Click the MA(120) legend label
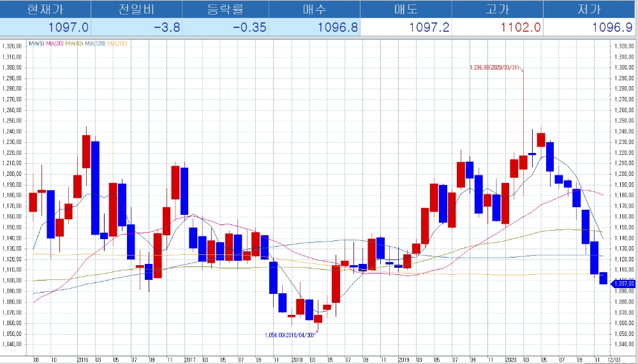Screen dimensions: 638x364 95,43
